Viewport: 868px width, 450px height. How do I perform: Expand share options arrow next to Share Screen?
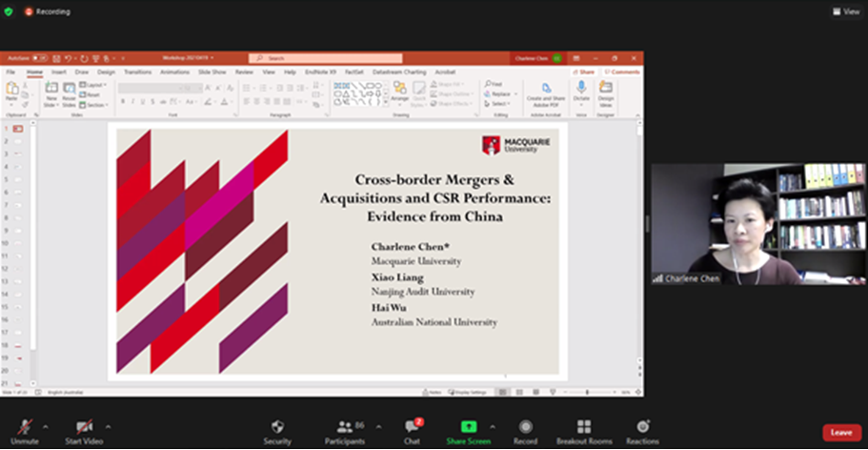point(493,426)
